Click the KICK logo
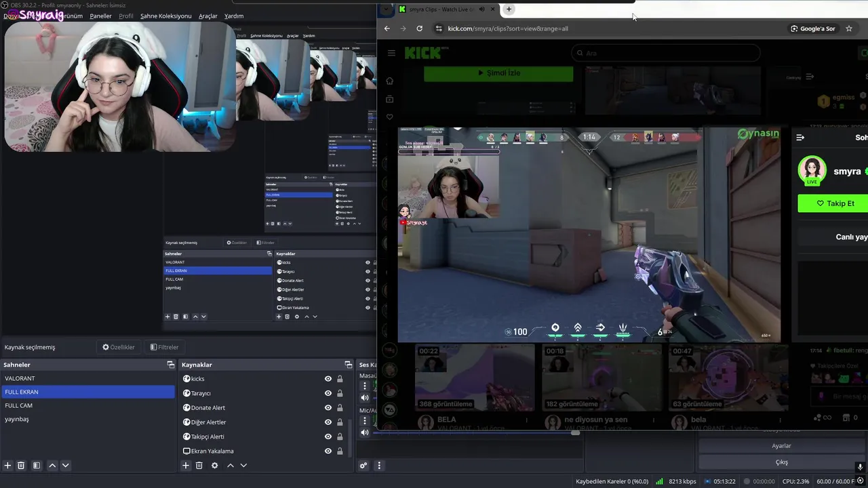This screenshot has height=488, width=868. point(422,53)
